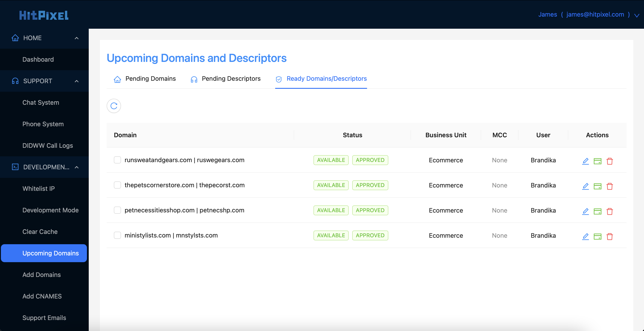Toggle the checkbox for thepetscornerstore.com row

tap(118, 185)
